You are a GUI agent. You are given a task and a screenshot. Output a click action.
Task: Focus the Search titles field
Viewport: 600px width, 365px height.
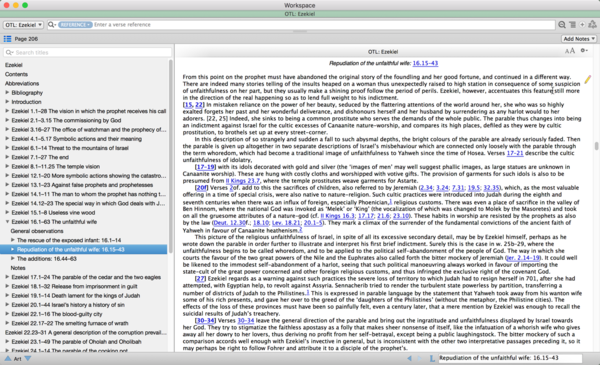point(87,52)
